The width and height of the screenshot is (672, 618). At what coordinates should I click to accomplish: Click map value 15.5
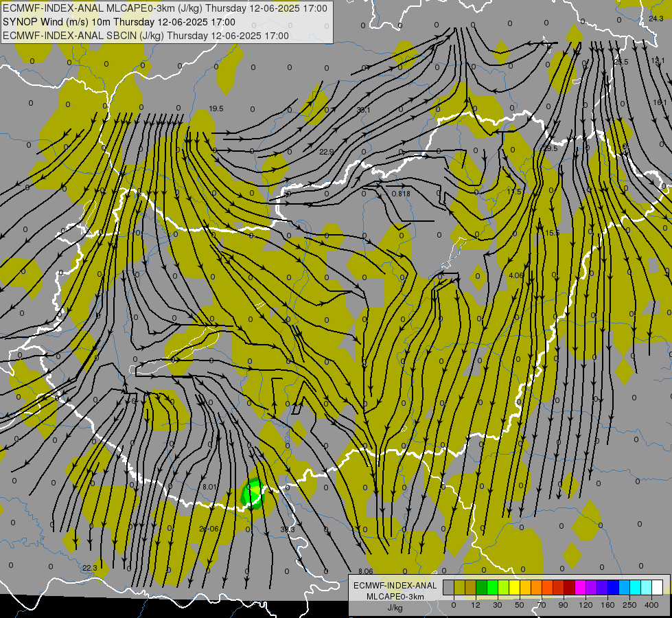553,233
